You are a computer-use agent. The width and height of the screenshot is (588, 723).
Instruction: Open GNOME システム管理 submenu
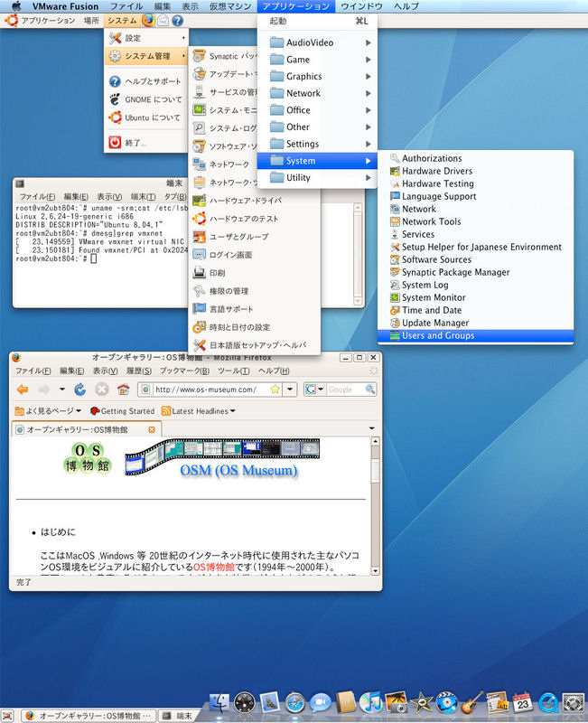pos(146,56)
